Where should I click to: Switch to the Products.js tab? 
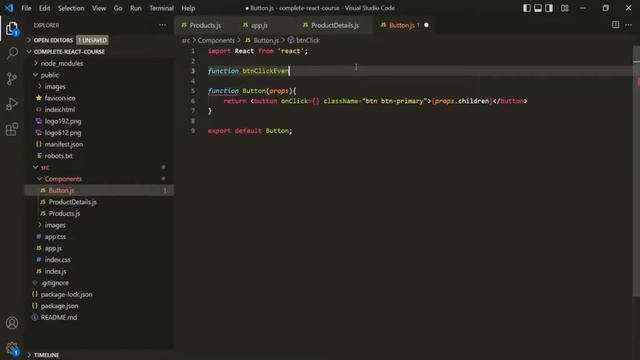(205, 25)
